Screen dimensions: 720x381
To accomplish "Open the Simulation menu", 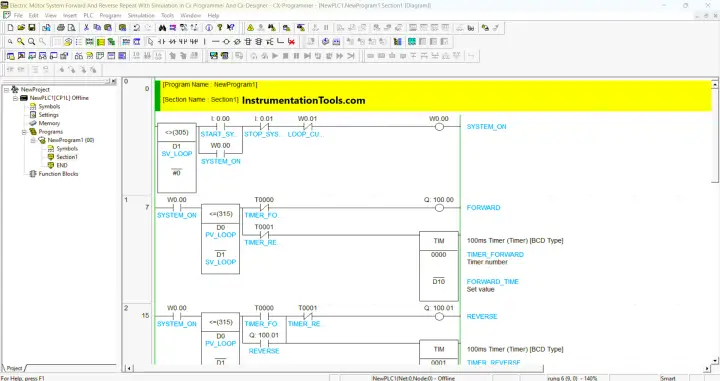I will (x=141, y=16).
